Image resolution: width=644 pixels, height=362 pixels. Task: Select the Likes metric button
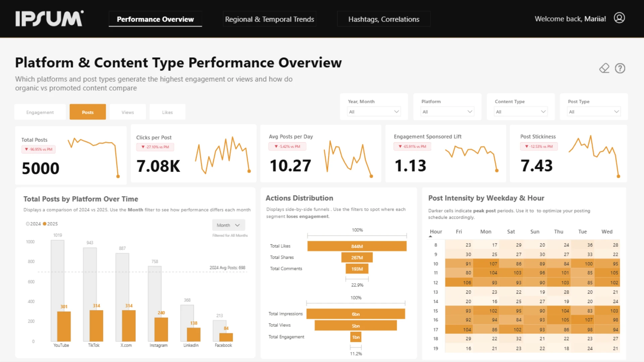(167, 112)
